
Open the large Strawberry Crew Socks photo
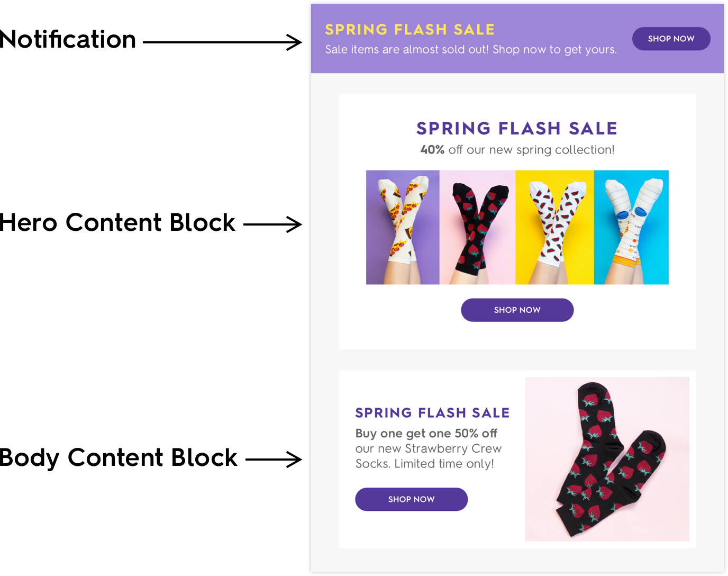coord(607,459)
